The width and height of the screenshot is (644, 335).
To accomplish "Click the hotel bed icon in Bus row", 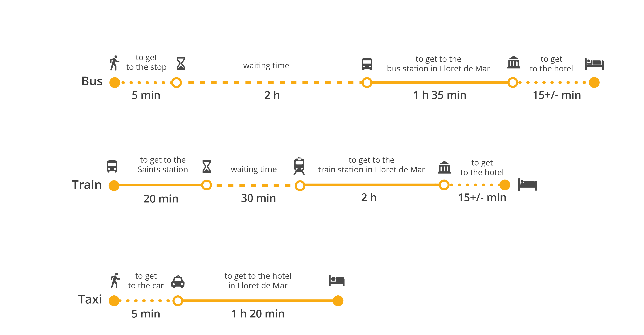I will 594,64.
